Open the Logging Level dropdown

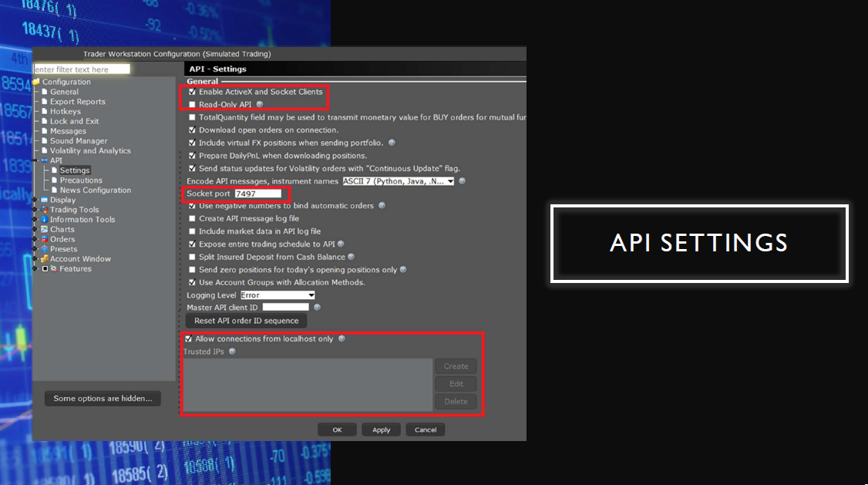click(x=278, y=295)
